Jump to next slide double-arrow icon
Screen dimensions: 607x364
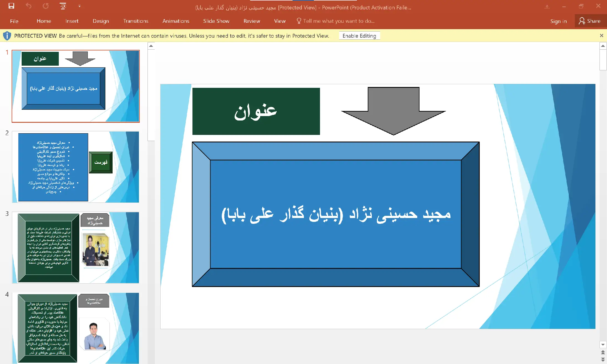(603, 359)
